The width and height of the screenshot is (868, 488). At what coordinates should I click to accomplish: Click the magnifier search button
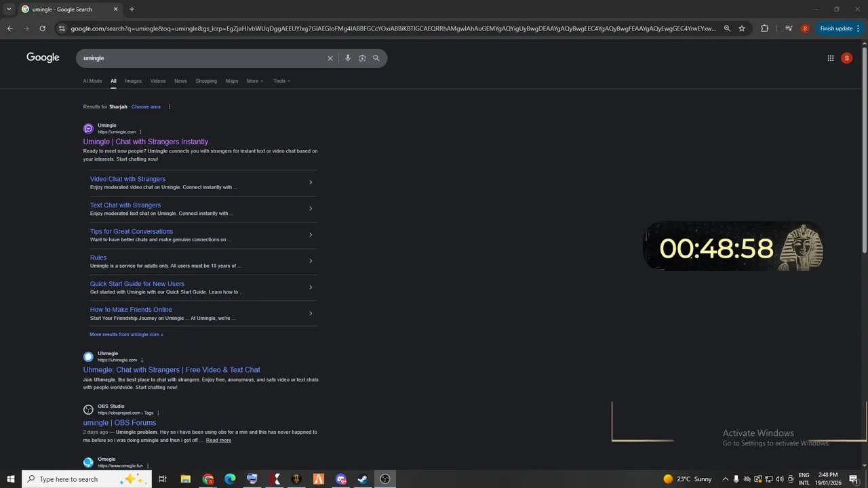pyautogui.click(x=376, y=58)
